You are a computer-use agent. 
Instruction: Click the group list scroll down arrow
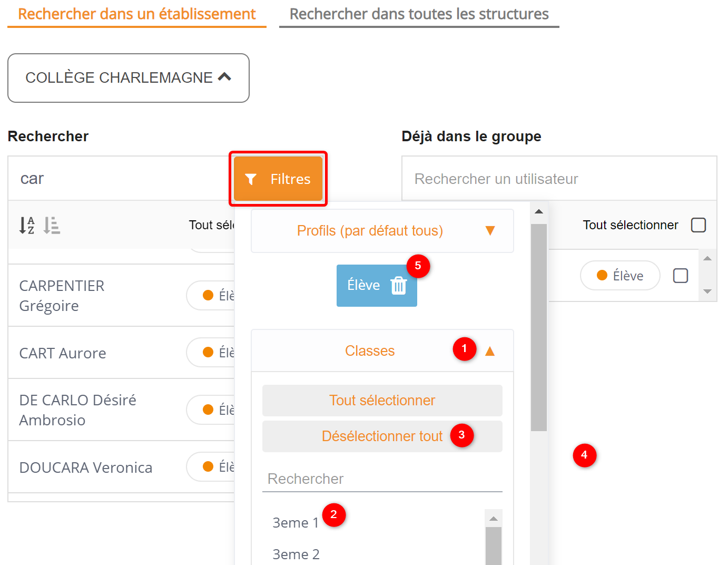click(x=707, y=291)
